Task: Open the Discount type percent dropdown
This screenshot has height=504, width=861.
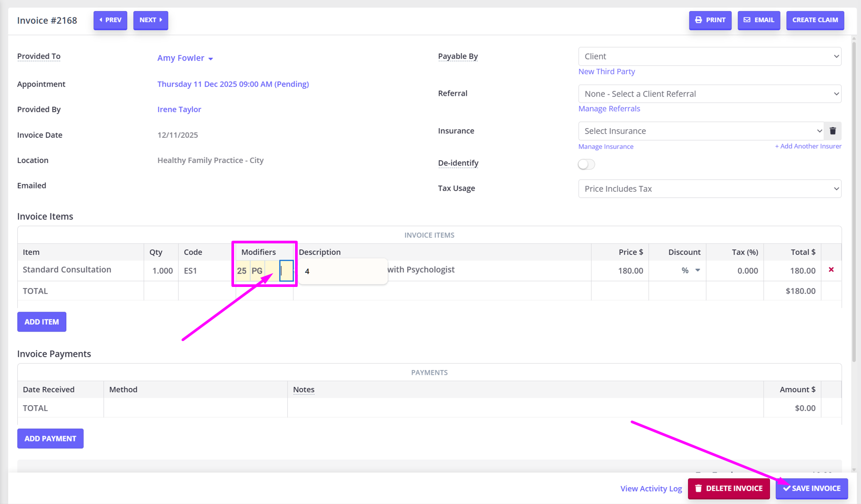Action: tap(691, 270)
